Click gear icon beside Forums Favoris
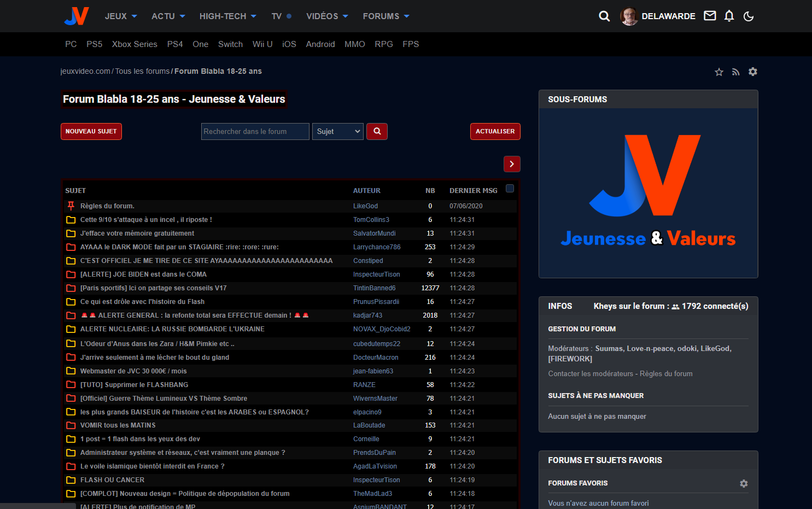 pos(744,483)
